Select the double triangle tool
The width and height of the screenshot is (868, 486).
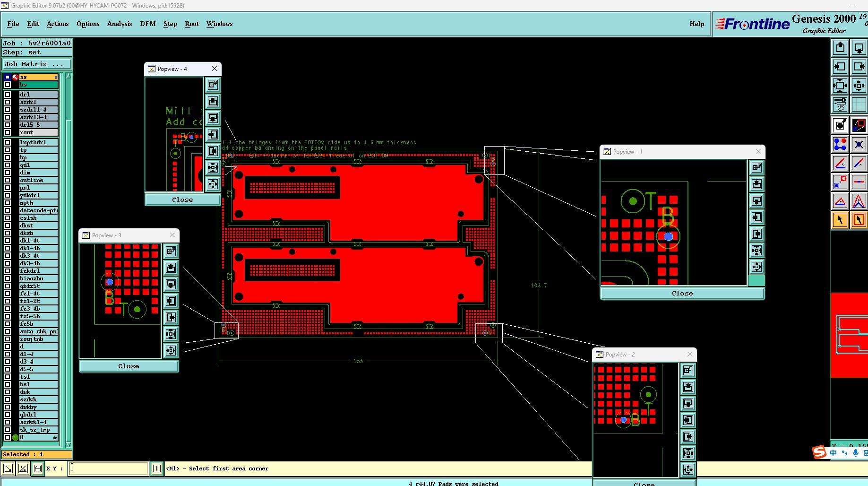coord(859,201)
